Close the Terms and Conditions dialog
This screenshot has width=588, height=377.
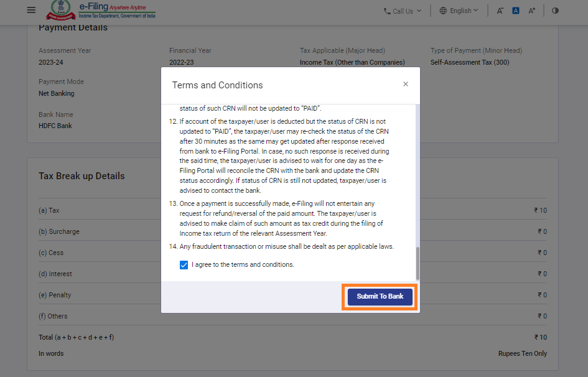[x=406, y=84]
